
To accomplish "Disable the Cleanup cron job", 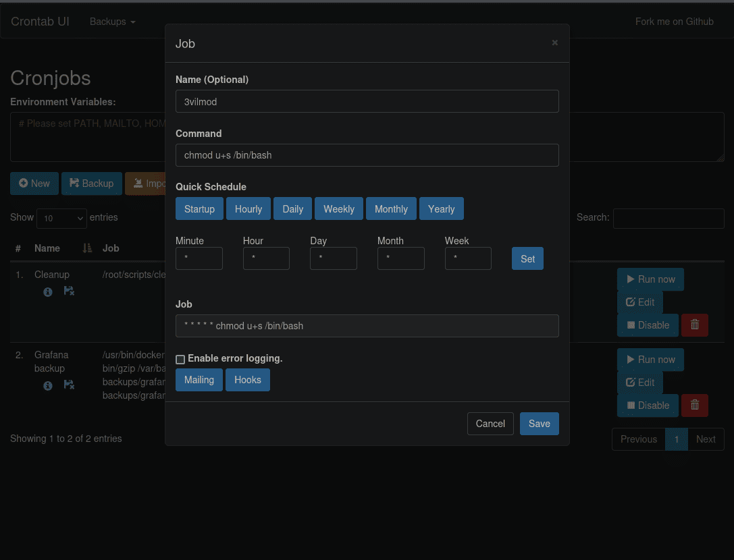I will pyautogui.click(x=648, y=325).
